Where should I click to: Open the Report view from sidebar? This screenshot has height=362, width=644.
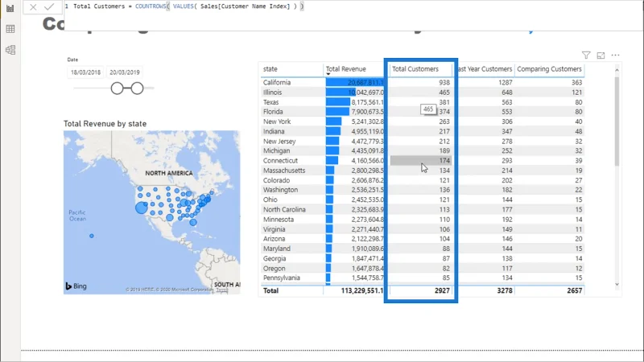pyautogui.click(x=10, y=8)
